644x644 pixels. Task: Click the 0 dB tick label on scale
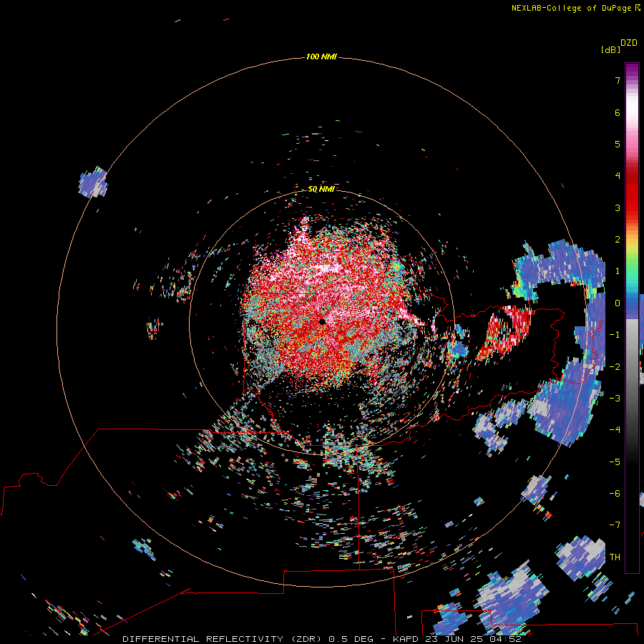(618, 303)
